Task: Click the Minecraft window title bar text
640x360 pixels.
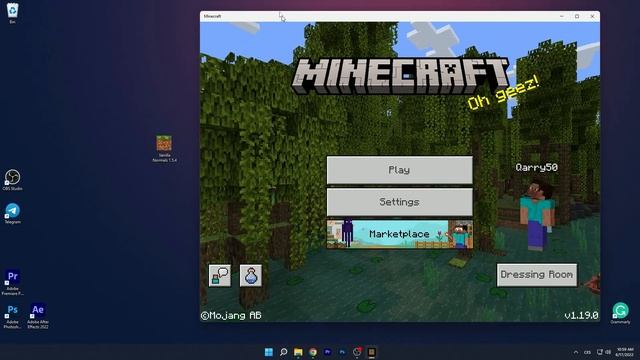Action: pyautogui.click(x=212, y=16)
